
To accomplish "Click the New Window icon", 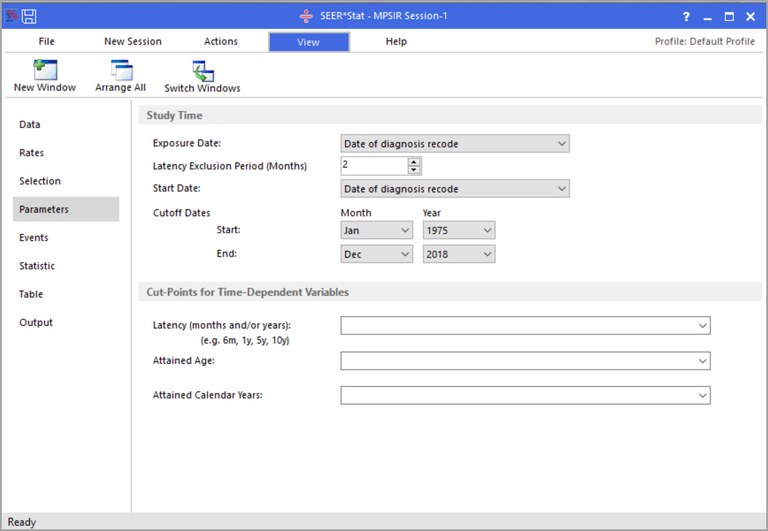I will click(x=45, y=71).
